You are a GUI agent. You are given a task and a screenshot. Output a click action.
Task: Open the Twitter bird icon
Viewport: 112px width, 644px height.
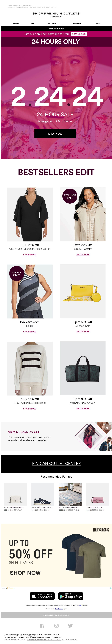pos(70,625)
